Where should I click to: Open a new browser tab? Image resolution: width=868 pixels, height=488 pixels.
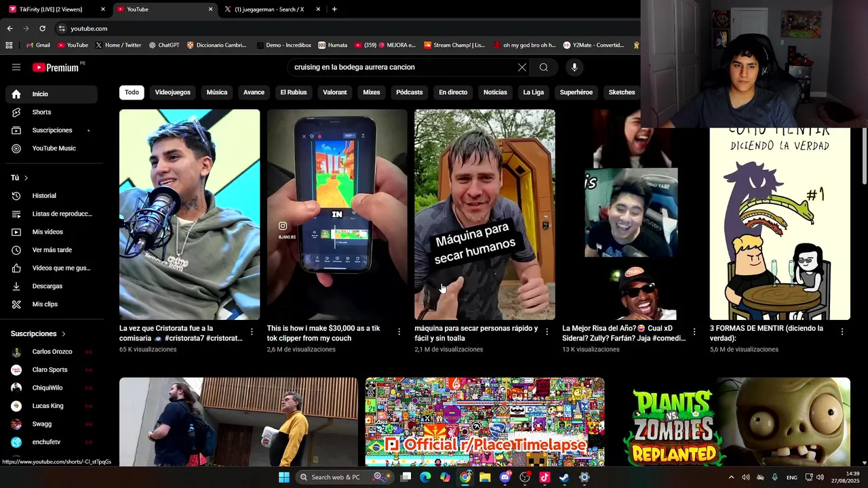point(334,9)
